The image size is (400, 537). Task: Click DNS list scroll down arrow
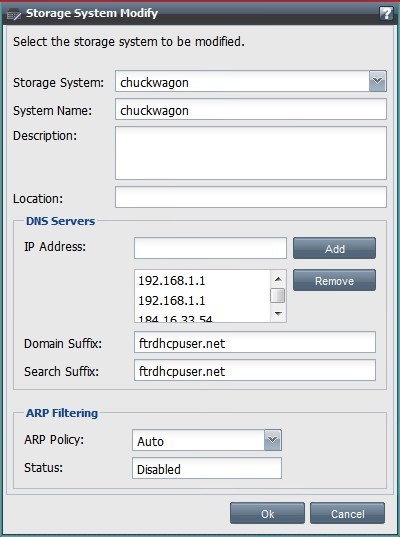tap(278, 313)
